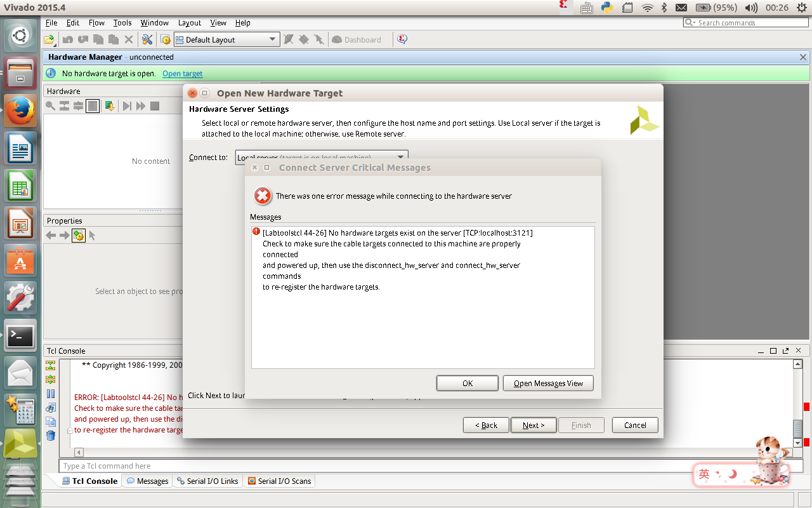The height and width of the screenshot is (508, 812).
Task: Click Expand All in the Hardware panel toolbar
Action: (x=78, y=105)
